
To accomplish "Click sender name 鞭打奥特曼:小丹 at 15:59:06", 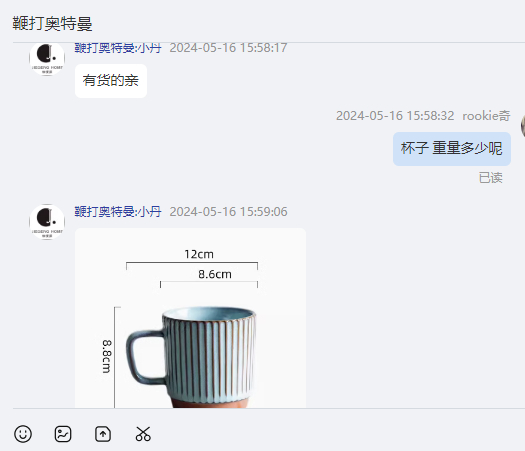I will [118, 212].
